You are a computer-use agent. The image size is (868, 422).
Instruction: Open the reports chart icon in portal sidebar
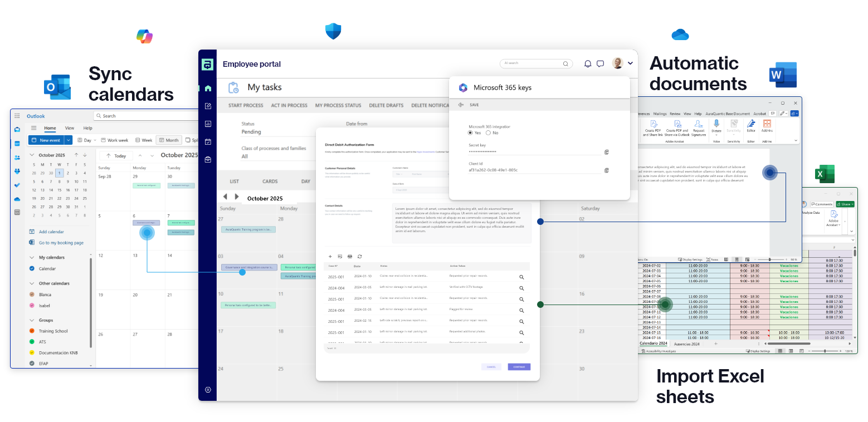[x=207, y=124]
